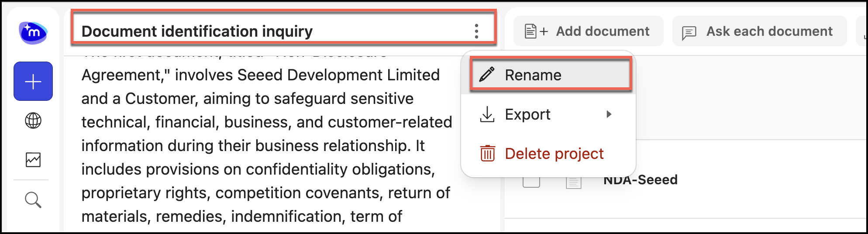Select Delete project in the menu
The width and height of the screenshot is (868, 234).
click(x=554, y=154)
